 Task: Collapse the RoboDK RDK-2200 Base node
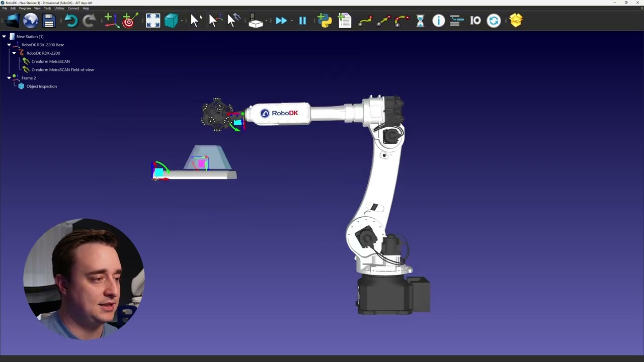9,45
